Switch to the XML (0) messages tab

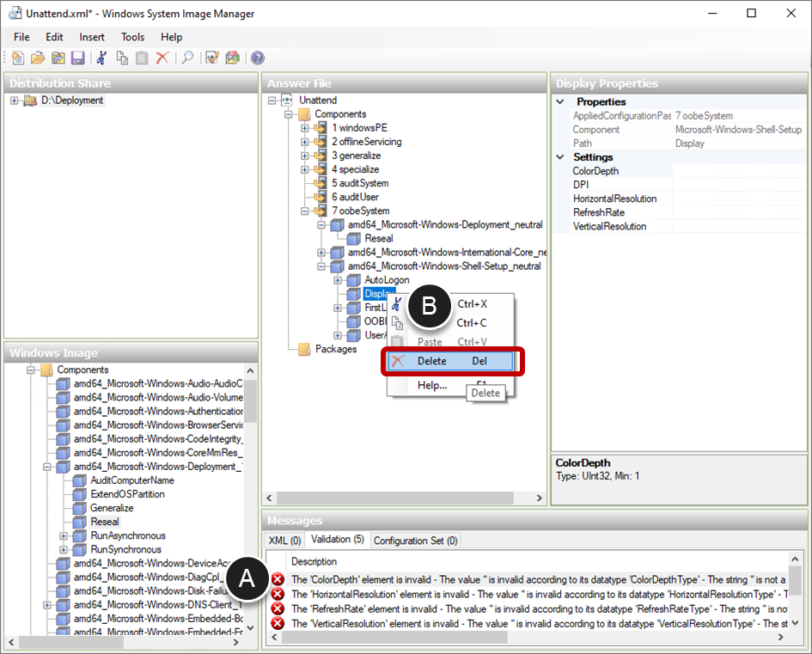[284, 541]
